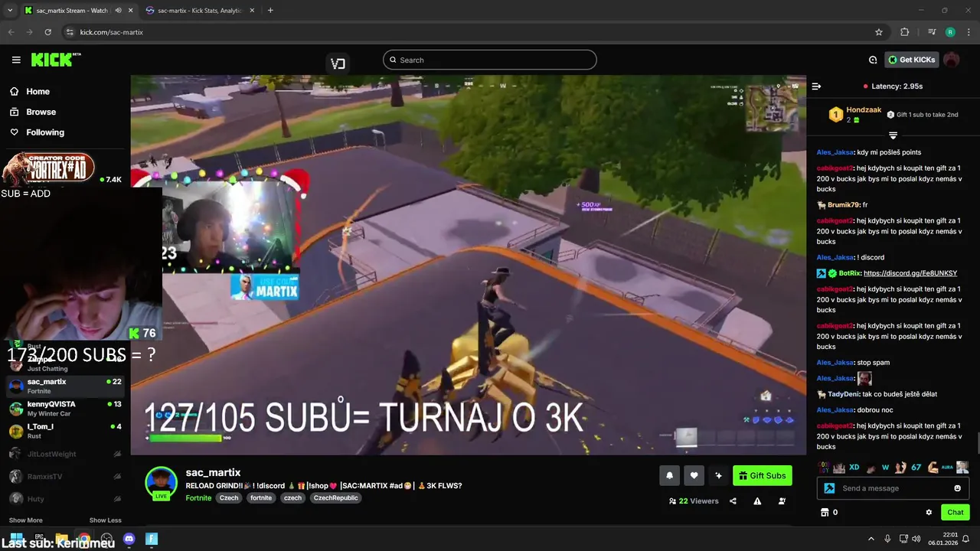Click the chat panel scrollbar
The image size is (980, 551).
tap(977, 442)
